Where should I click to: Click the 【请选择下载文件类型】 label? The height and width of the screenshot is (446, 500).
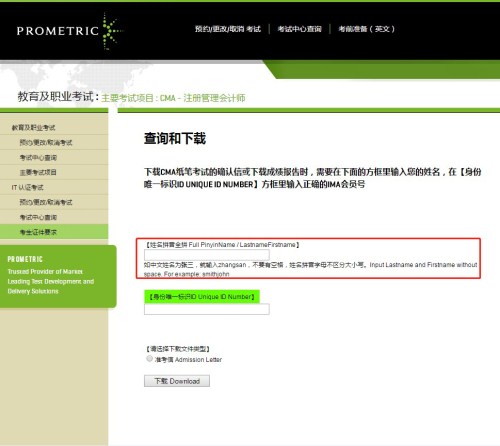point(178,349)
